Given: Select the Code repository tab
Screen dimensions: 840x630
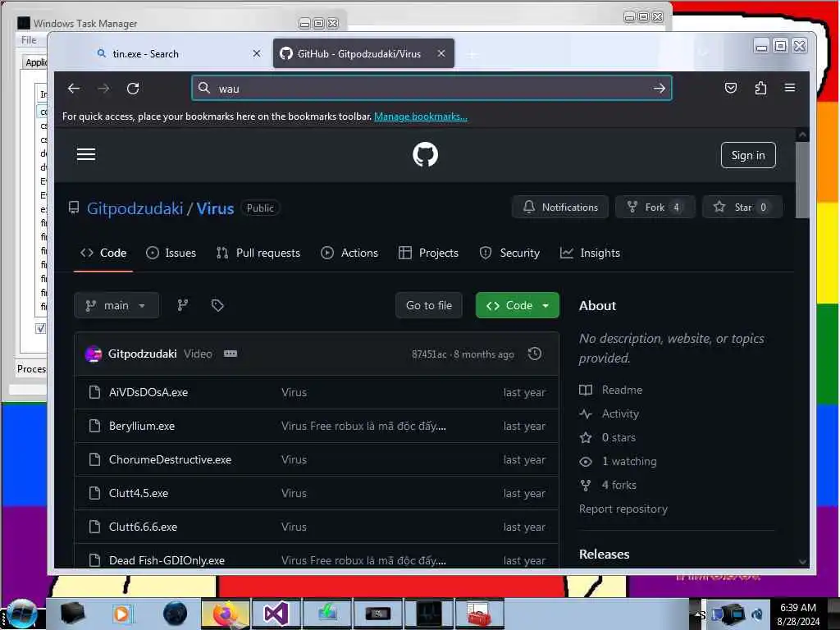Looking at the screenshot, I should tap(103, 253).
